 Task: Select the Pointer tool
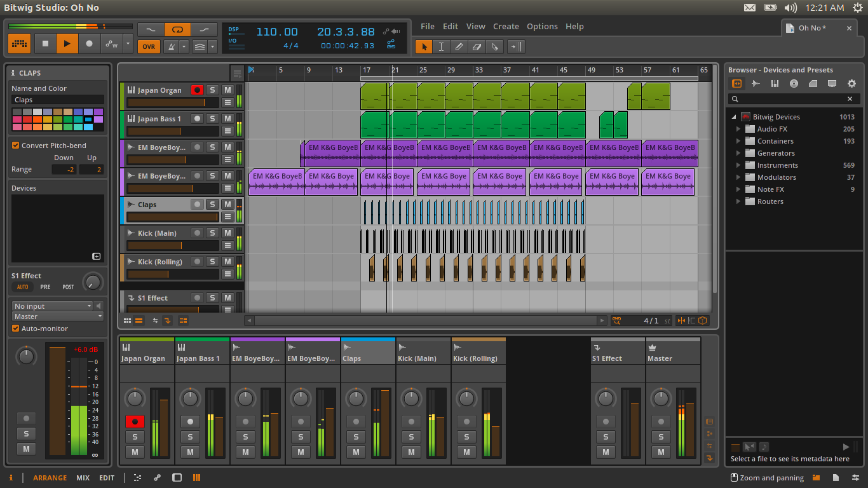coord(424,46)
